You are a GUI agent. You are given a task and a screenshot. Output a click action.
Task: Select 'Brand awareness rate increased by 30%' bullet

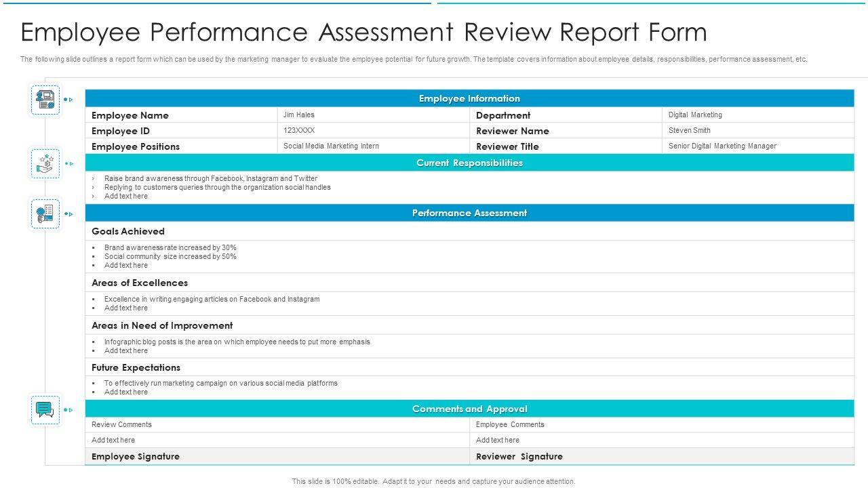[170, 247]
